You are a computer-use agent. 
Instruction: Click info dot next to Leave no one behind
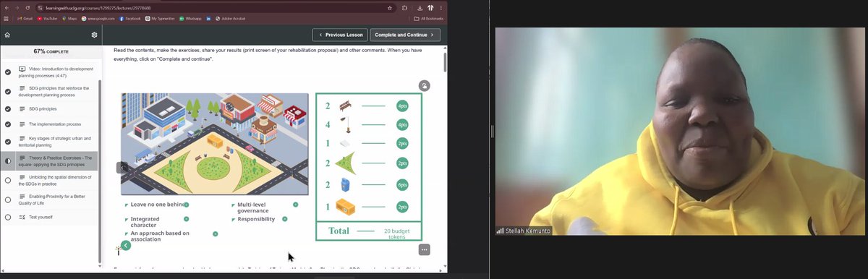[x=187, y=205]
